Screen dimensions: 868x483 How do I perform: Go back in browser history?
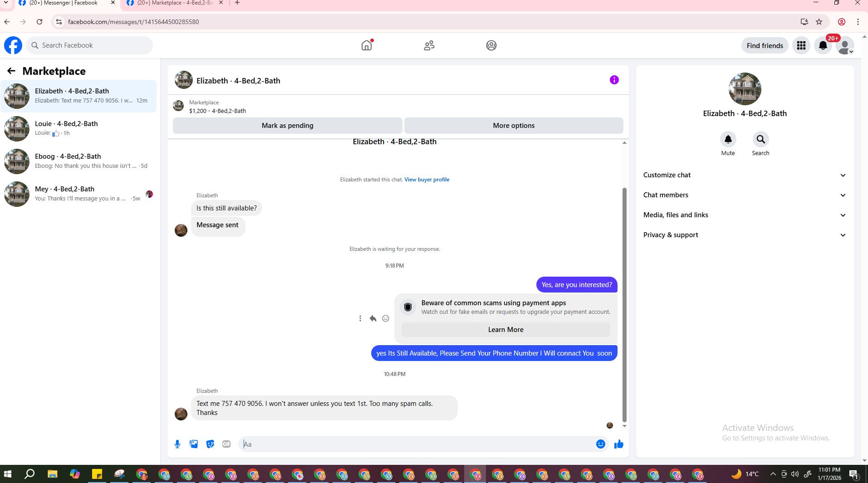coord(7,22)
